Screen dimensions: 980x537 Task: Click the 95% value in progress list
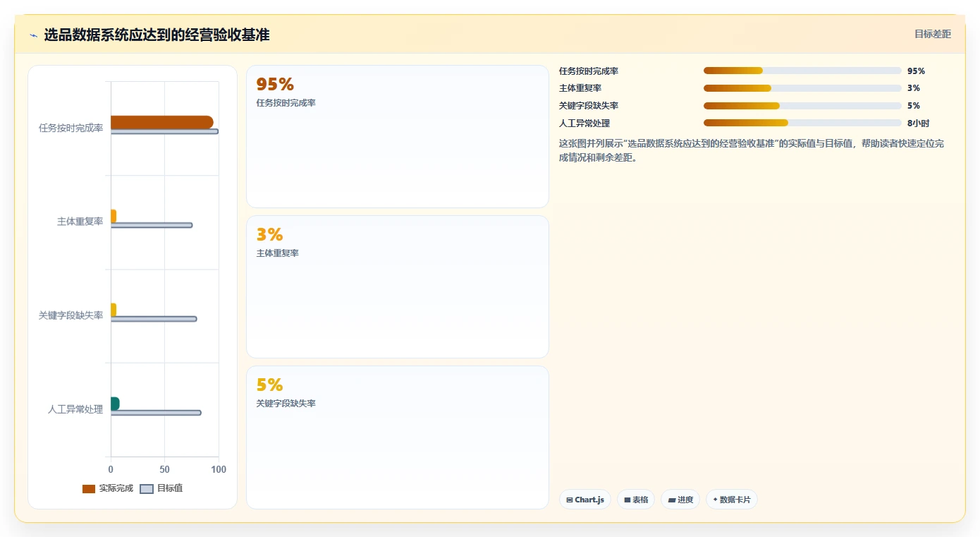tap(916, 71)
